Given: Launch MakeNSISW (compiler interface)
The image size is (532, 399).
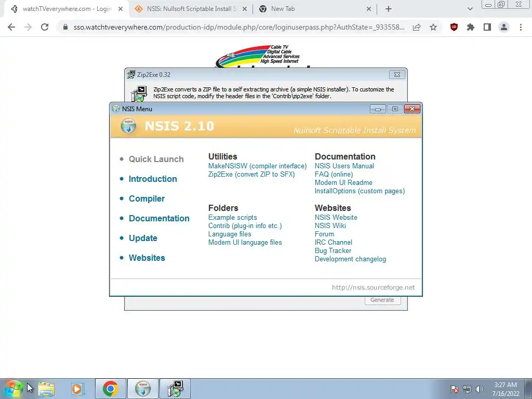Looking at the screenshot, I should click(x=257, y=166).
